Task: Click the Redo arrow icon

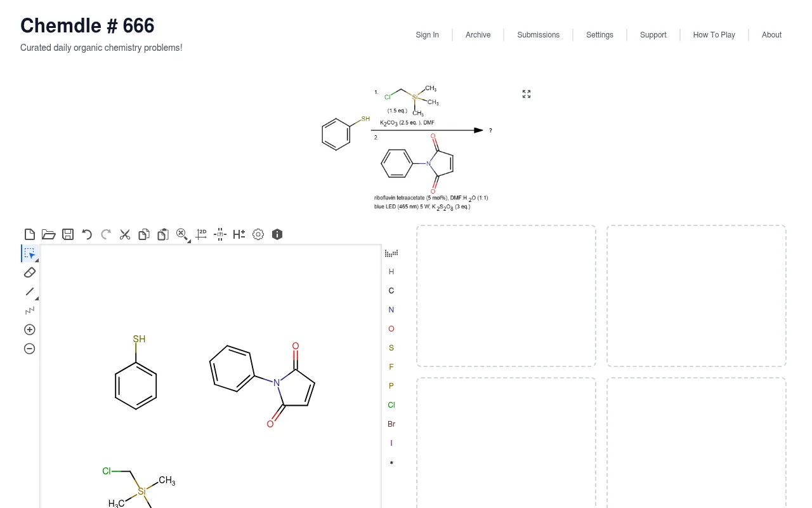Action: tap(106, 234)
